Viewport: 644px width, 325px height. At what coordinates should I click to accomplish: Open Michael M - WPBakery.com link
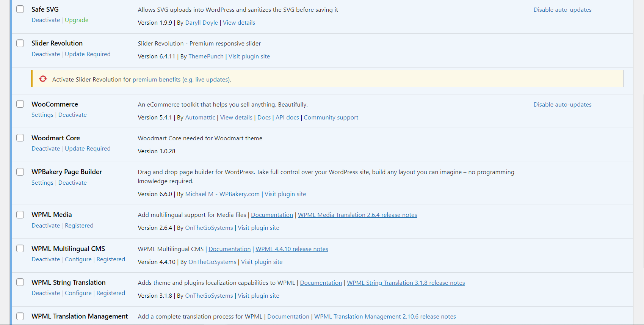pos(222,194)
